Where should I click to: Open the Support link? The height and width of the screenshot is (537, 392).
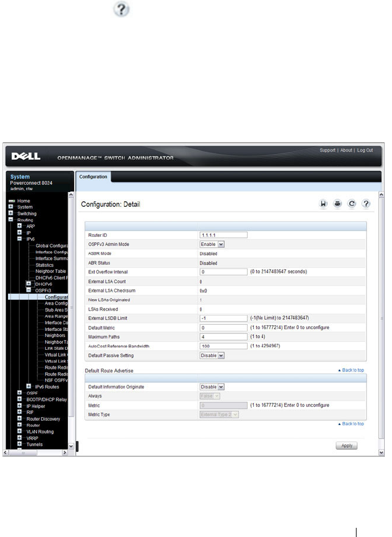327,150
